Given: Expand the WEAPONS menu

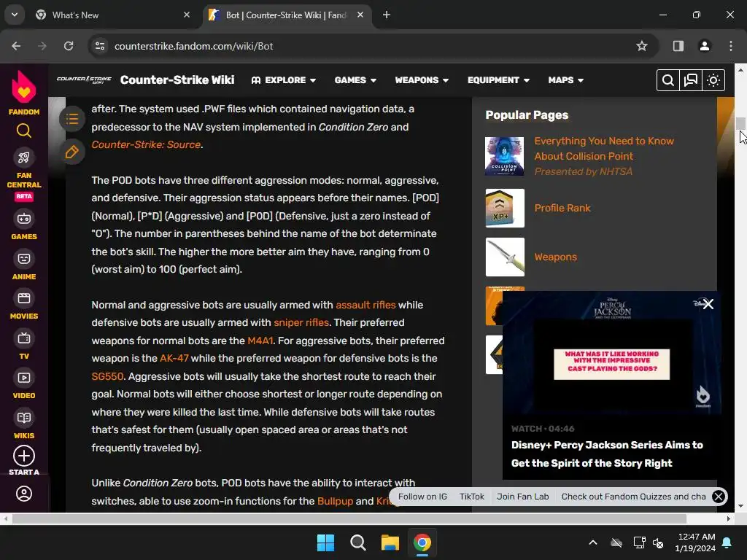Looking at the screenshot, I should click(422, 80).
